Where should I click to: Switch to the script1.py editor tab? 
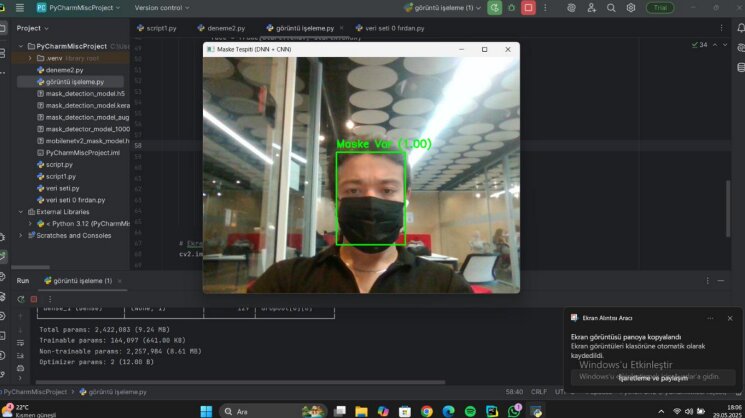(157, 28)
